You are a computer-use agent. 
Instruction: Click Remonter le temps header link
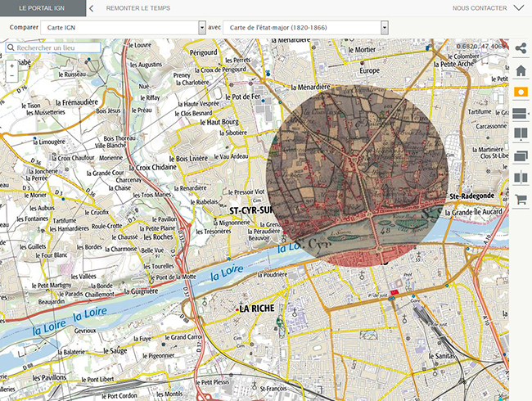click(138, 8)
